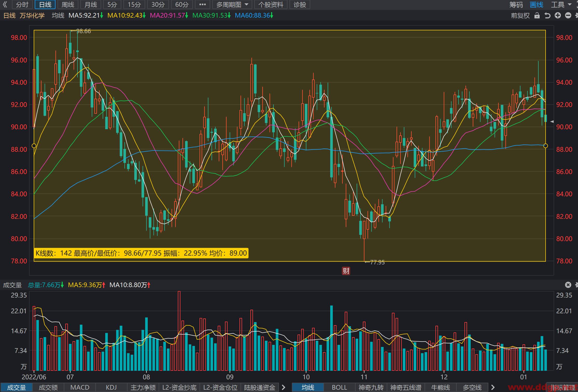Select the 均线 main indicator tab

click(x=308, y=388)
